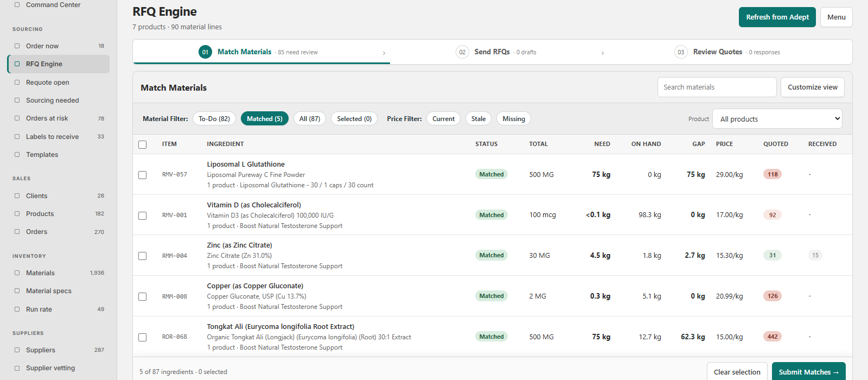Viewport: 868px width, 380px height.
Task: Check the Liposomal L Glutathione row checkbox
Action: [143, 175]
